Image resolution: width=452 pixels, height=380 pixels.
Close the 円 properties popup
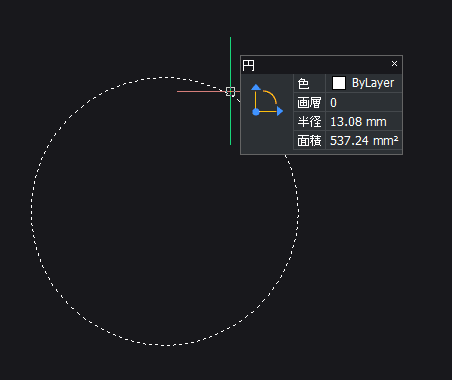pyautogui.click(x=394, y=64)
